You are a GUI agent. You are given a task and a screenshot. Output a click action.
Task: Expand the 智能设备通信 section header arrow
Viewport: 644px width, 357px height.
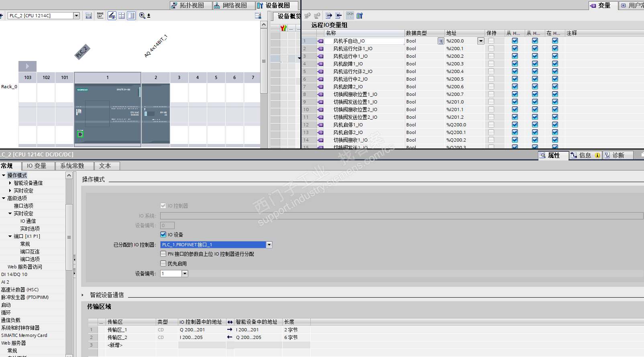pyautogui.click(x=83, y=295)
